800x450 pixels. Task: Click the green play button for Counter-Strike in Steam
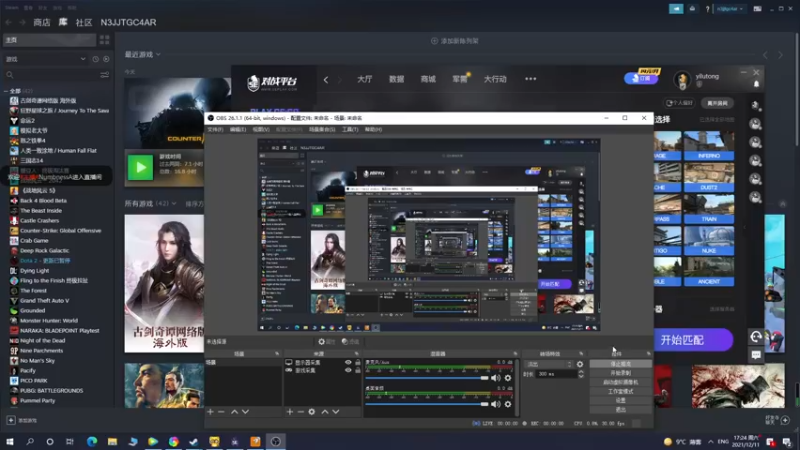[140, 167]
